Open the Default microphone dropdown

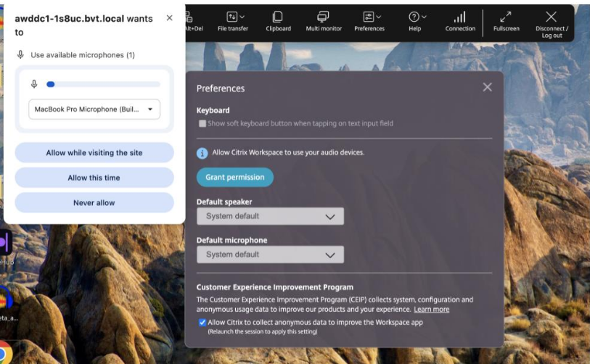pos(270,255)
